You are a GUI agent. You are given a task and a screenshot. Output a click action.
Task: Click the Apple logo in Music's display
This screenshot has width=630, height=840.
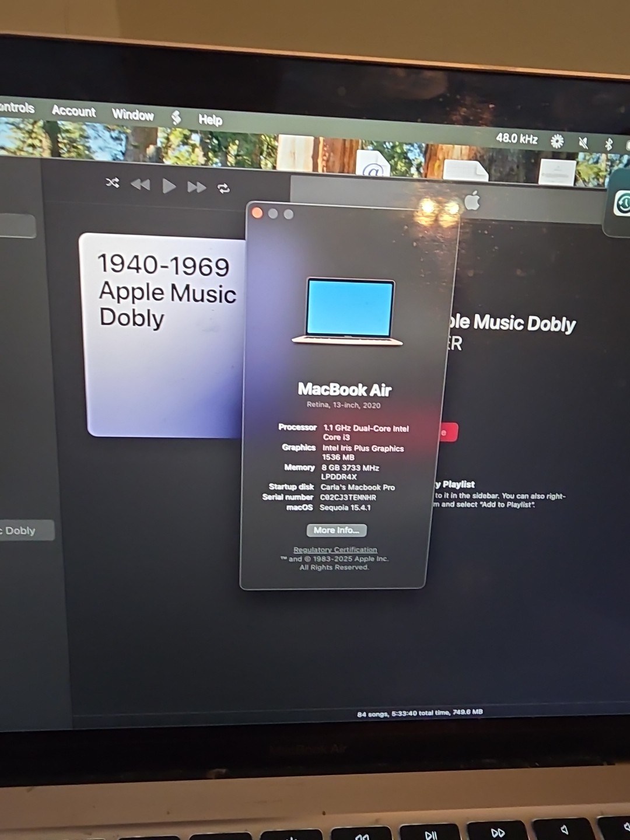[x=472, y=201]
